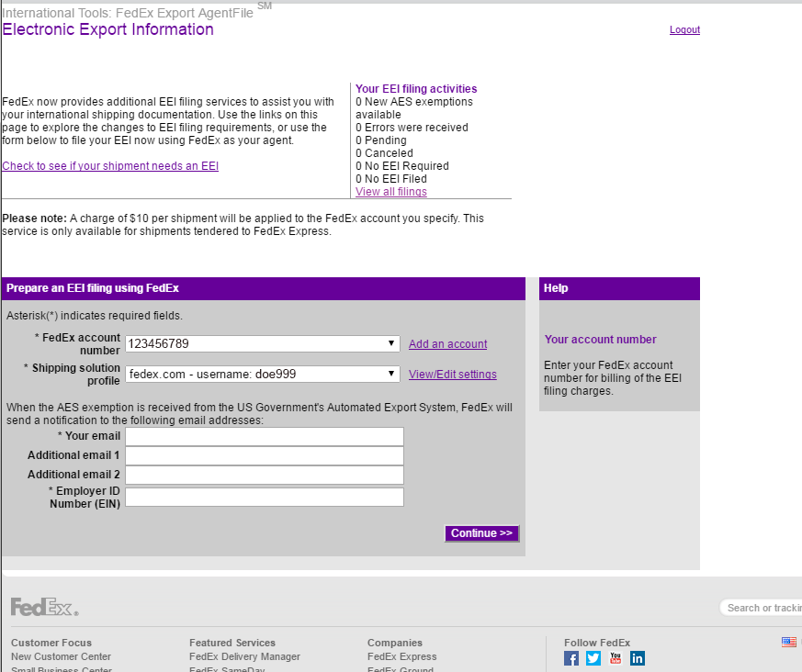Click the '0 No EEI Filed' status
This screenshot has width=802, height=672.
coord(391,179)
